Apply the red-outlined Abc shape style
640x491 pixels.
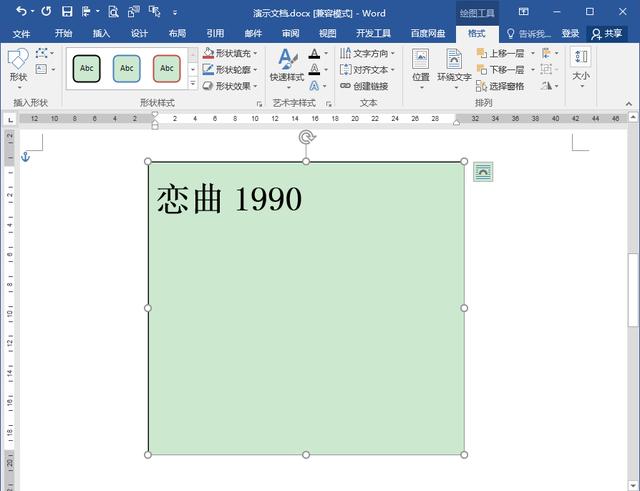click(x=167, y=69)
